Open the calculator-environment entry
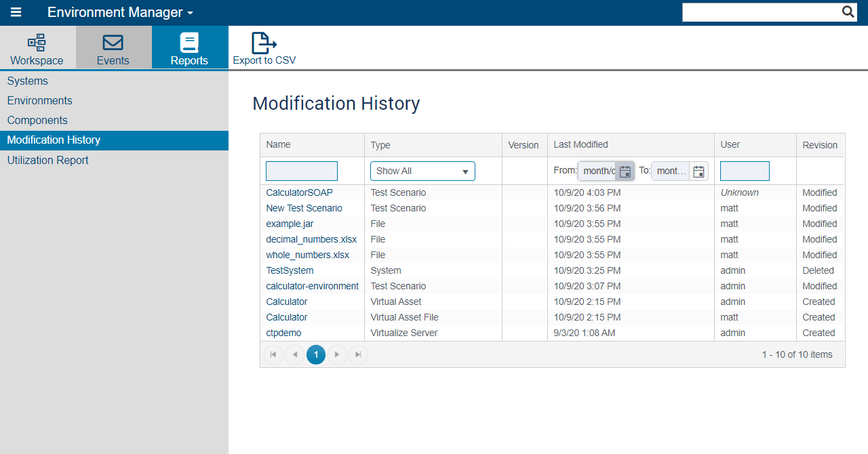The image size is (868, 454). pos(312,286)
